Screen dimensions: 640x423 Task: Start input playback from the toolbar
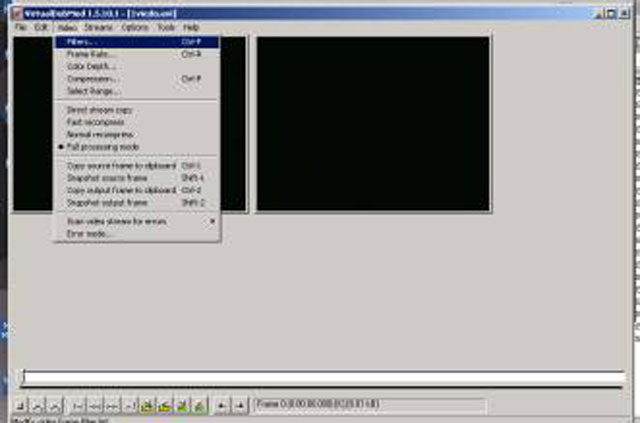(37, 406)
